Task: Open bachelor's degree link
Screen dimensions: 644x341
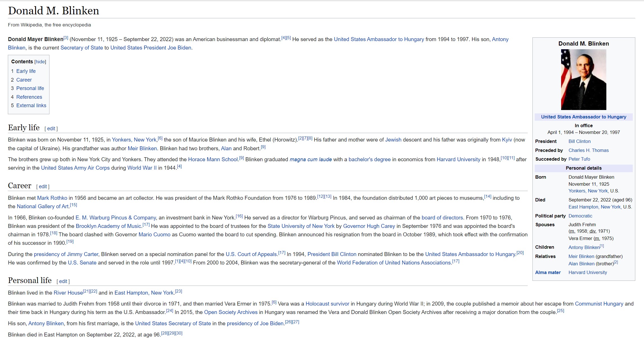Action: (x=369, y=160)
